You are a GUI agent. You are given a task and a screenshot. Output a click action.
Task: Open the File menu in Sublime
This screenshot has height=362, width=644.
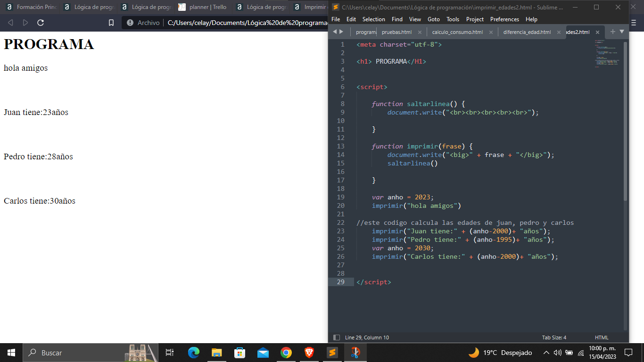(336, 19)
